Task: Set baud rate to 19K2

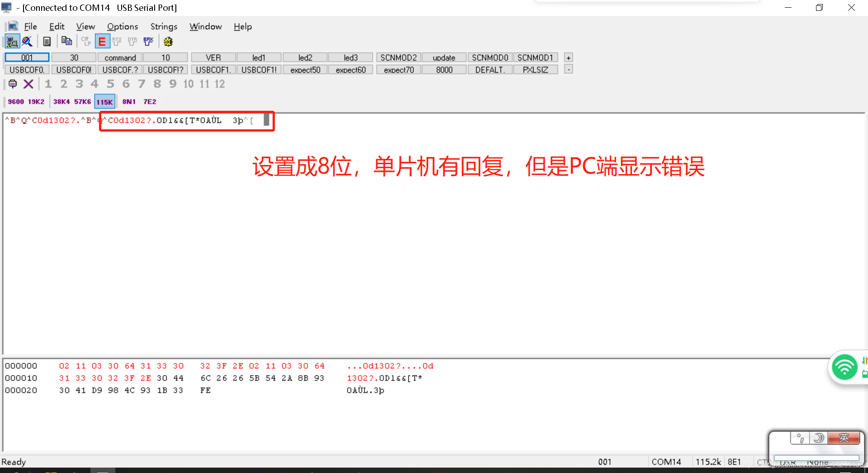Action: click(36, 102)
